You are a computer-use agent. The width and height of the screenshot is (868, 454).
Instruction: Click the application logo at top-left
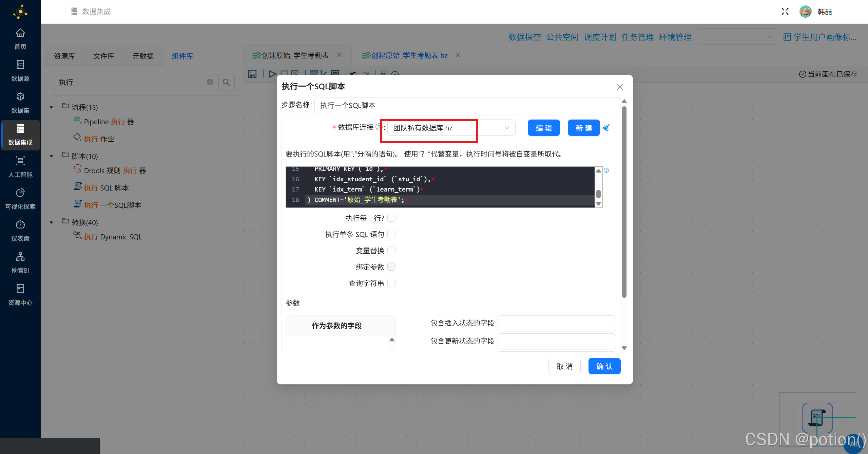tap(20, 12)
